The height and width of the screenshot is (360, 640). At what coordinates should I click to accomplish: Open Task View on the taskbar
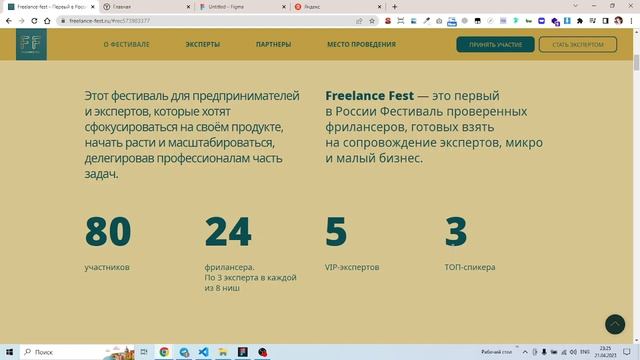144,351
